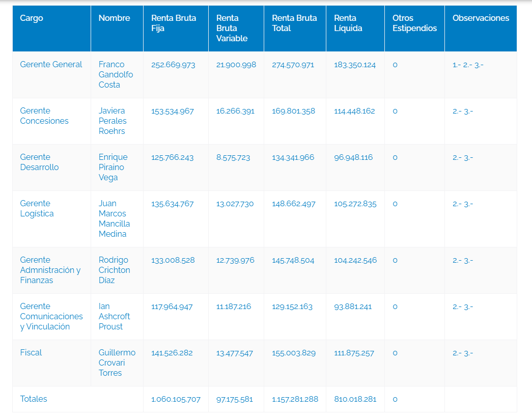Screen dimensions: 532x417
Task: Select the name Franco Gandolfo Costa
Action: (116, 75)
